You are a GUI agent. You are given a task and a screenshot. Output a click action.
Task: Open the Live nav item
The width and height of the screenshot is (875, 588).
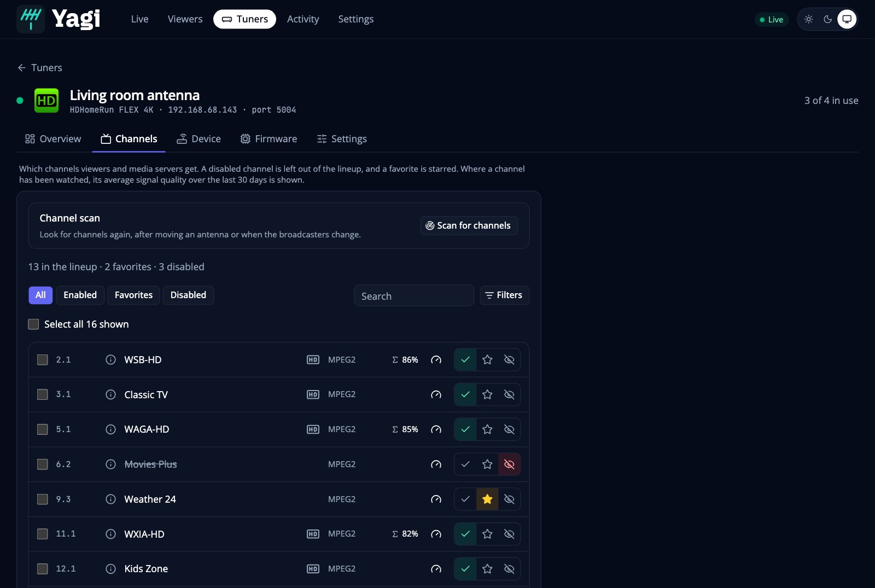pos(139,19)
